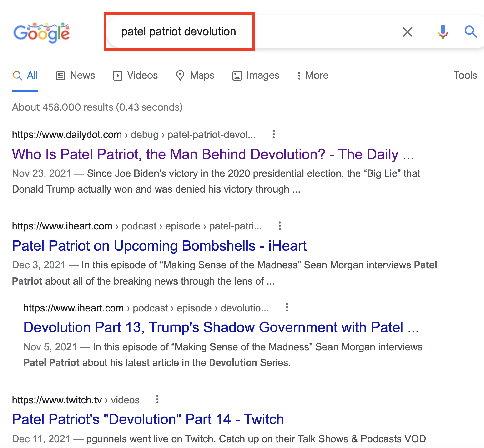Image resolution: width=484 pixels, height=448 pixels.
Task: Expand the More search options menu
Action: [x=313, y=75]
